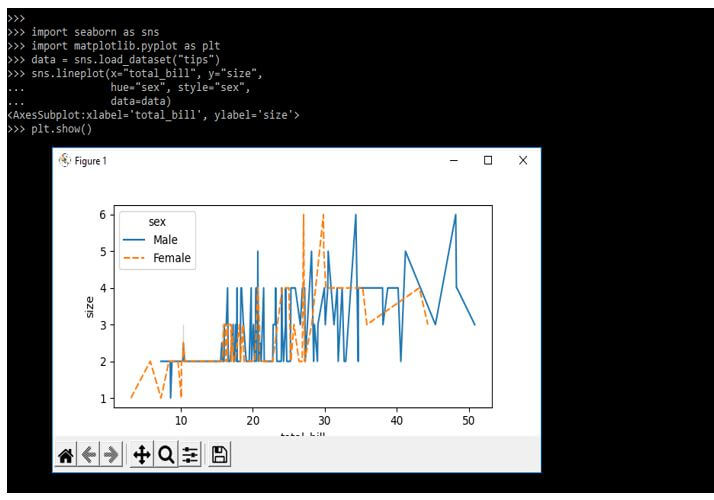The image size is (714, 500).
Task: Click y-axis tick label 1
Action: click(x=103, y=399)
